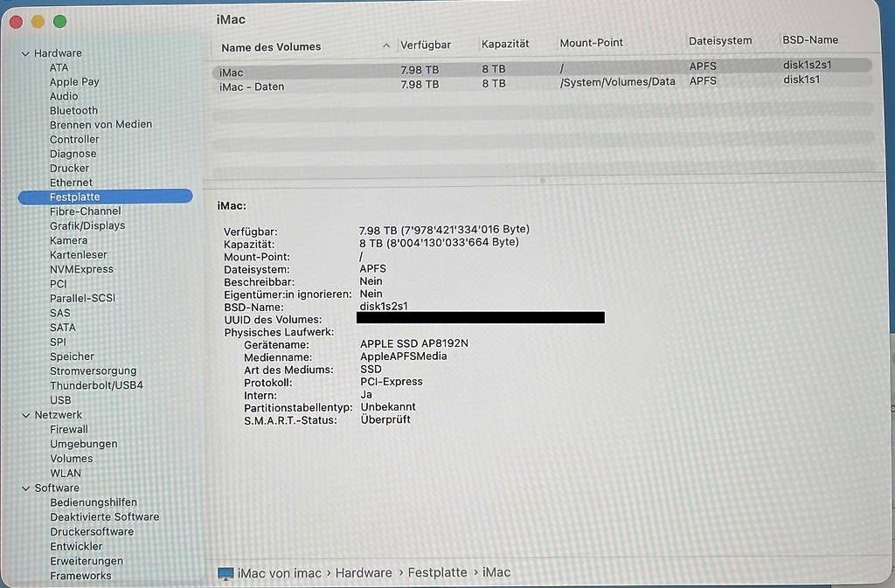Open Speicher entry
The width and height of the screenshot is (895, 588).
click(x=72, y=356)
